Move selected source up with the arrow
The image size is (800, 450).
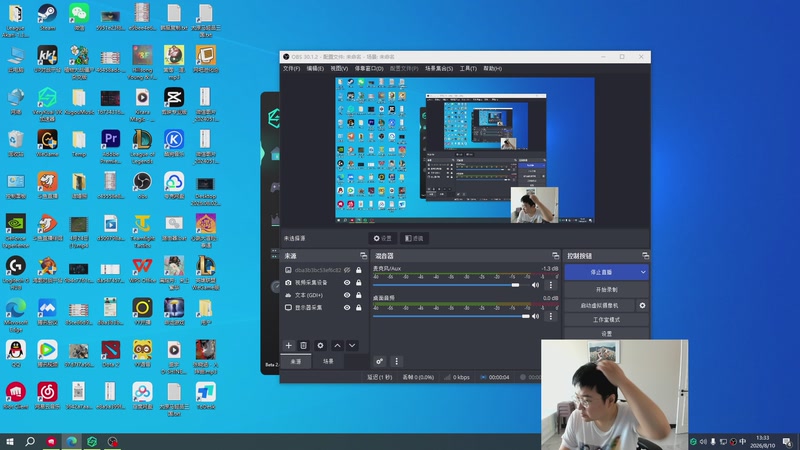point(337,345)
